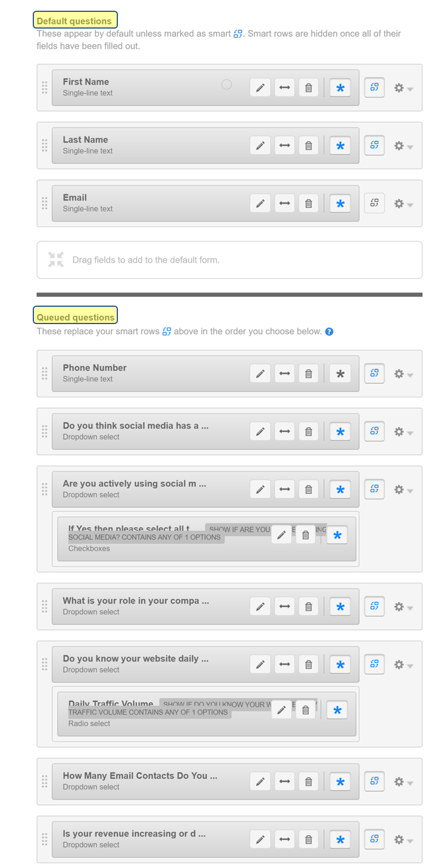
Task: Mark Phone Number as required via the asterisk
Action: [x=339, y=374]
